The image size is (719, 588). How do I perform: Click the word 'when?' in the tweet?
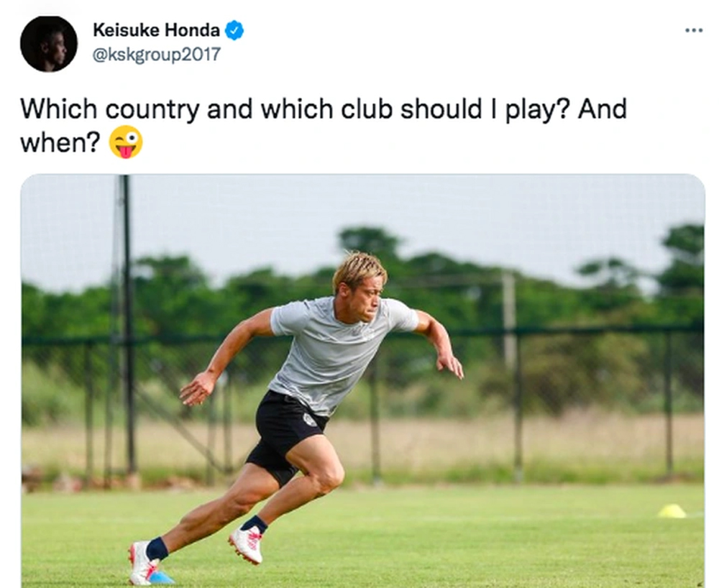click(x=60, y=143)
